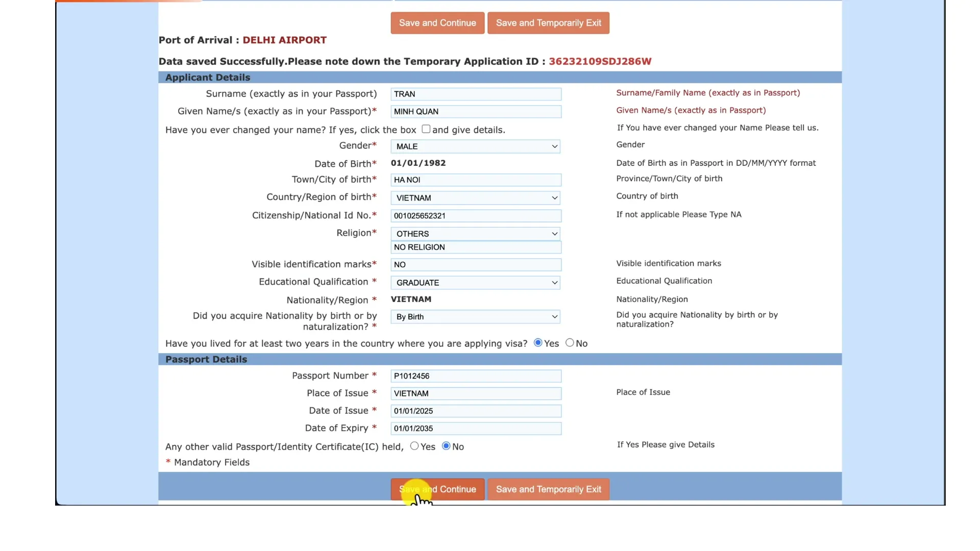Click the Temporary Application ID 36232109SDJ286W
The image size is (980, 551).
[x=600, y=61]
